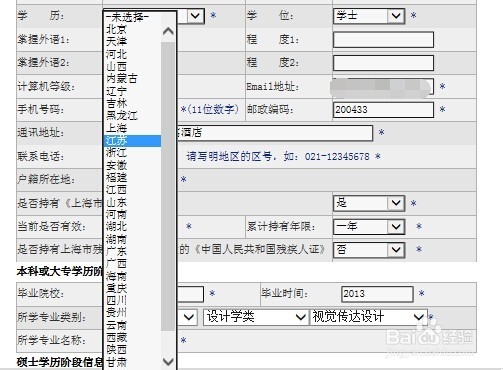Choose 天津 from the dropdown list
This screenshot has width=503, height=370.
133,42
